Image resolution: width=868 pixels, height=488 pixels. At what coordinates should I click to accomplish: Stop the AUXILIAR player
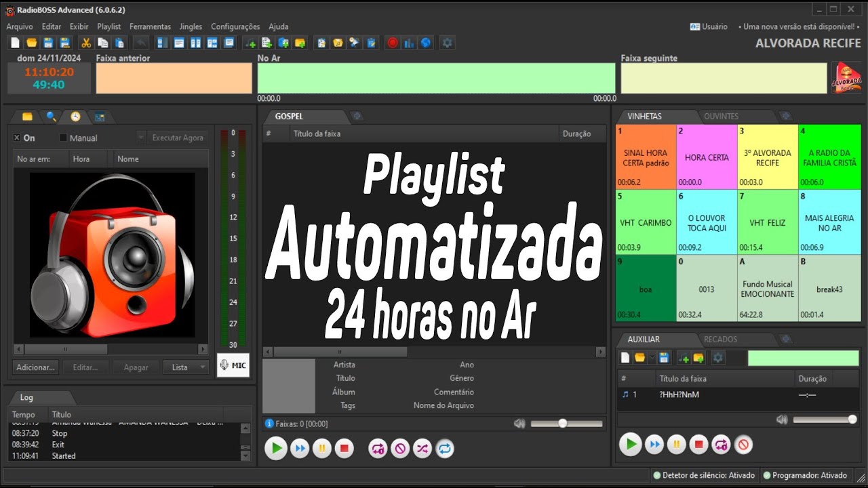click(x=698, y=445)
